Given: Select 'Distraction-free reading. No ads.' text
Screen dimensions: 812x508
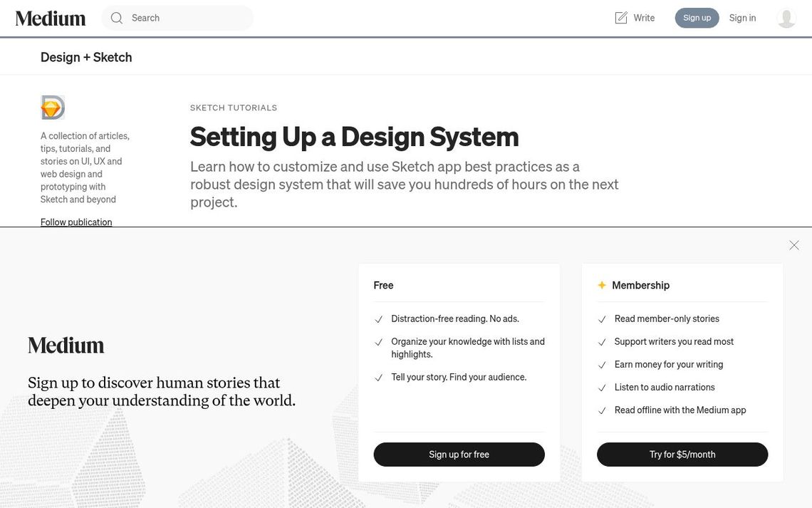Looking at the screenshot, I should coord(455,318).
